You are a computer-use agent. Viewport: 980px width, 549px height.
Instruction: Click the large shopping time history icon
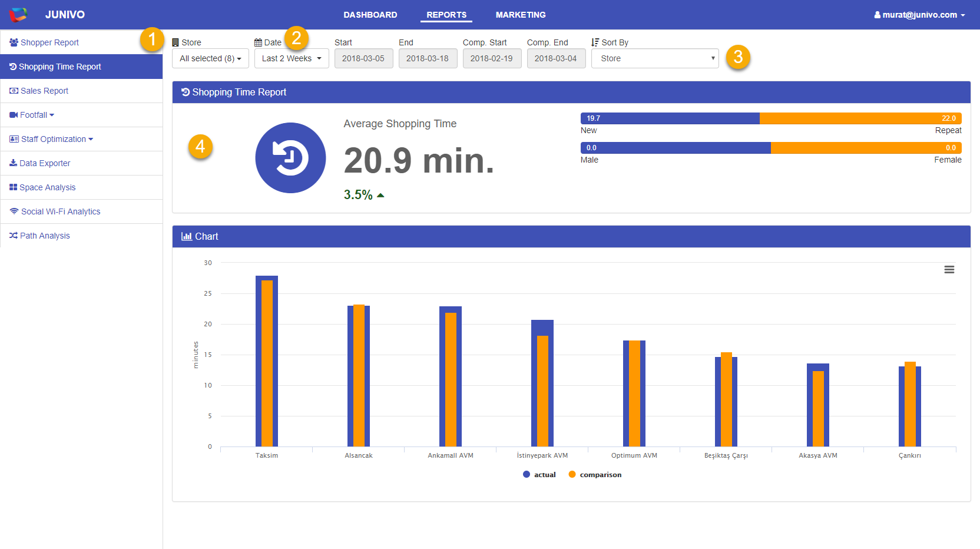pyautogui.click(x=290, y=158)
